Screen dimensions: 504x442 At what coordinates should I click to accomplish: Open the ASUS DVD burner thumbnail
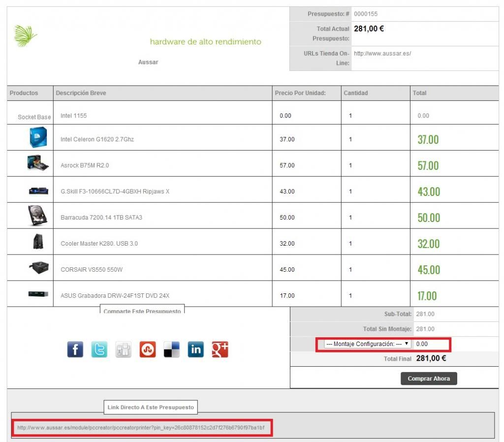(x=38, y=294)
